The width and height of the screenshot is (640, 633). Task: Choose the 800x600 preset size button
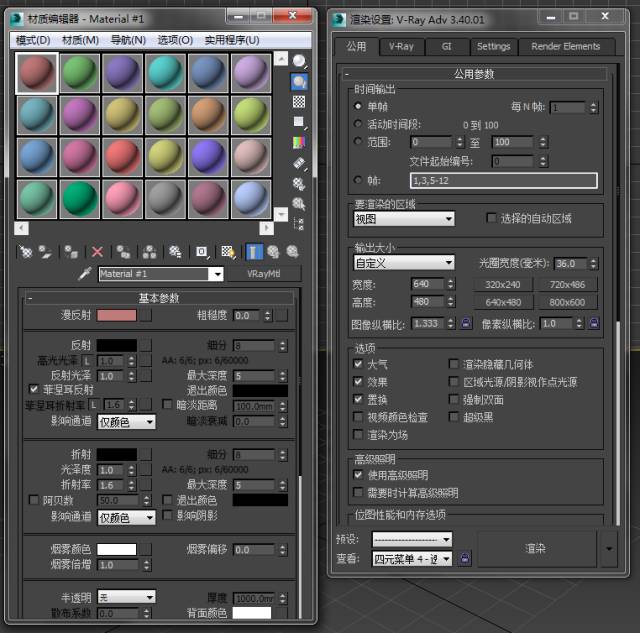(x=567, y=302)
